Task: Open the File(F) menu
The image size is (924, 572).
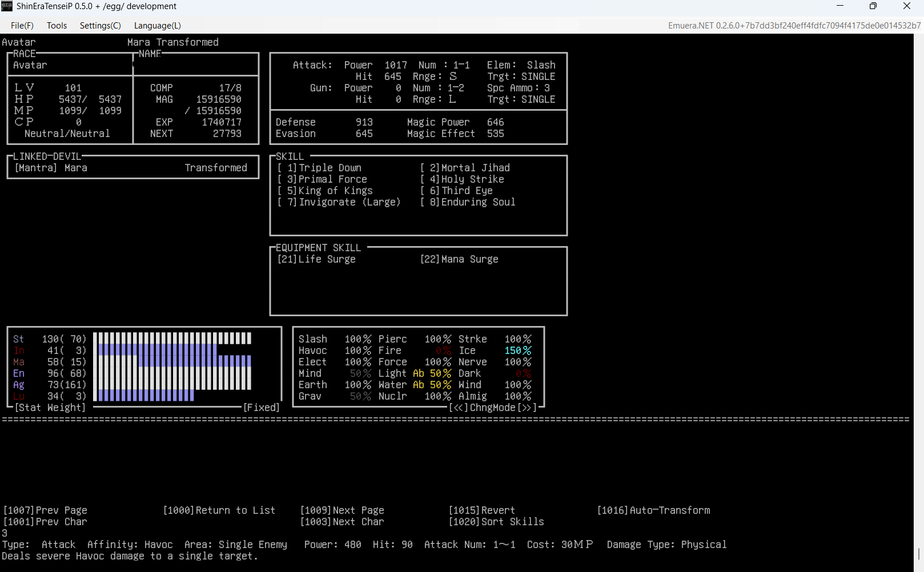Action: click(x=22, y=25)
